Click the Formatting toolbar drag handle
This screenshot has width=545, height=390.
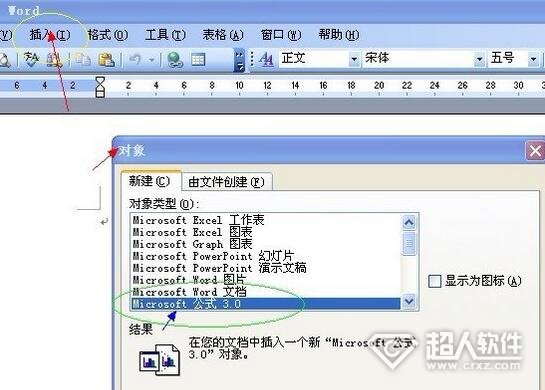[252, 60]
